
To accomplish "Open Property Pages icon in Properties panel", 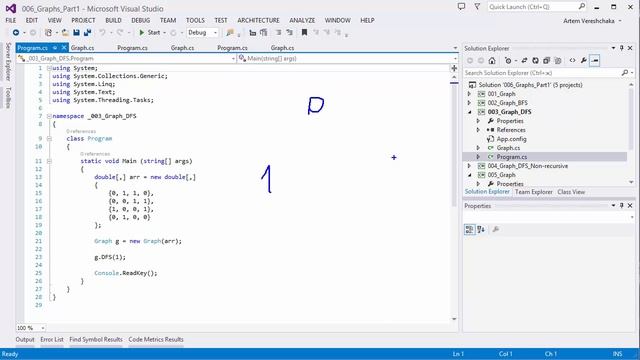I will 496,229.
